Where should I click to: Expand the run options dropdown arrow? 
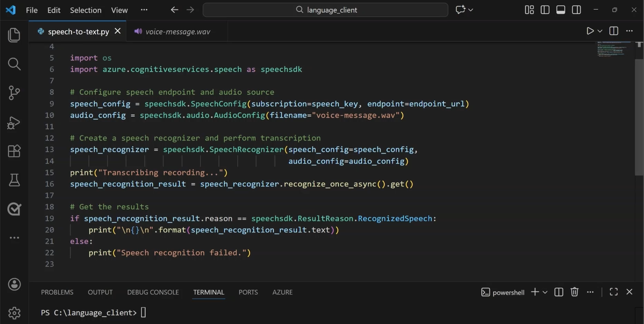click(x=600, y=31)
